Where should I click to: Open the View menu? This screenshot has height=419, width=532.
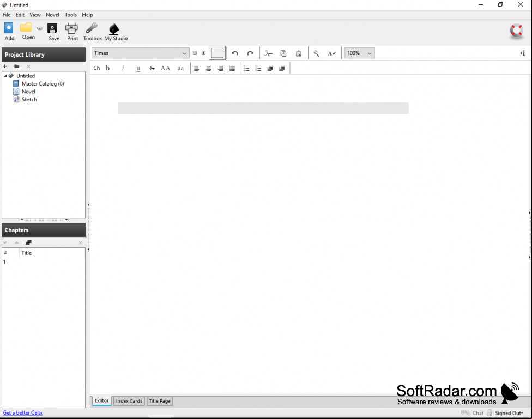tap(35, 15)
